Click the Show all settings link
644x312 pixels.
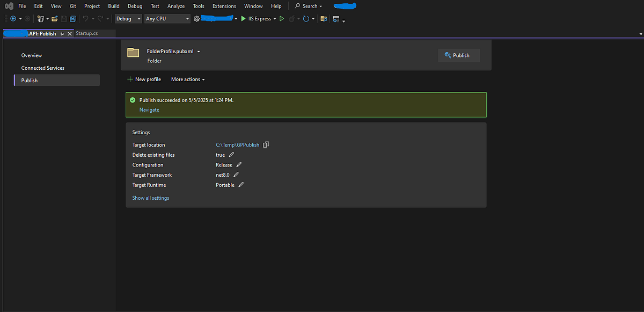click(151, 198)
